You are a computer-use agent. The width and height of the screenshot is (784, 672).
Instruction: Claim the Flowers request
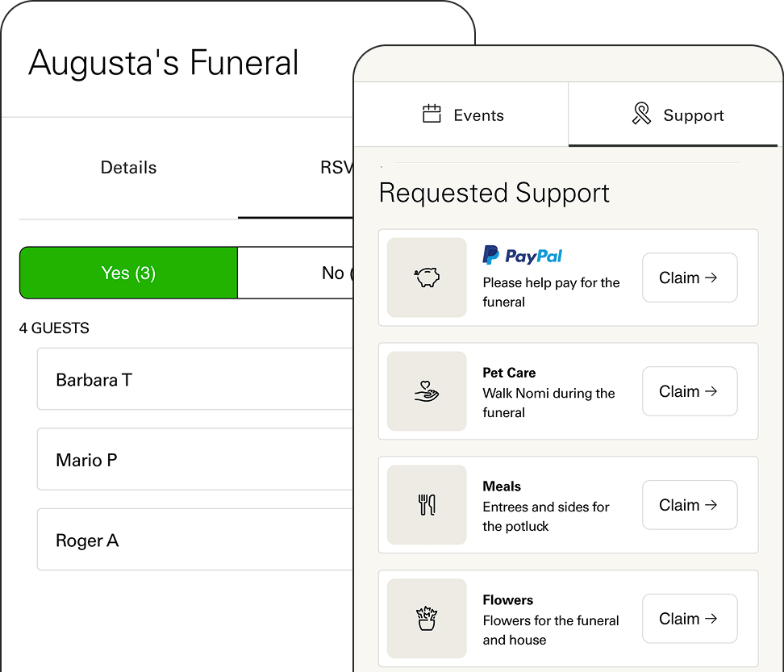(x=690, y=619)
